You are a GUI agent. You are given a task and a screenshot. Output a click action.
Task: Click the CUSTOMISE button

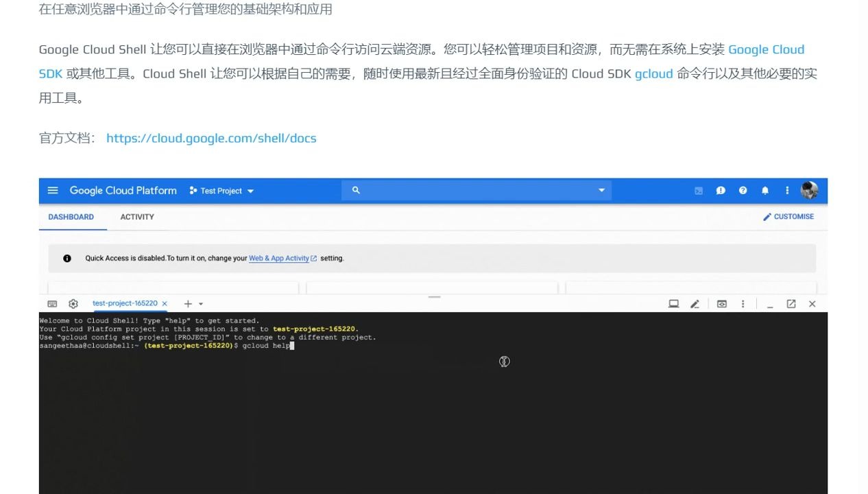788,217
